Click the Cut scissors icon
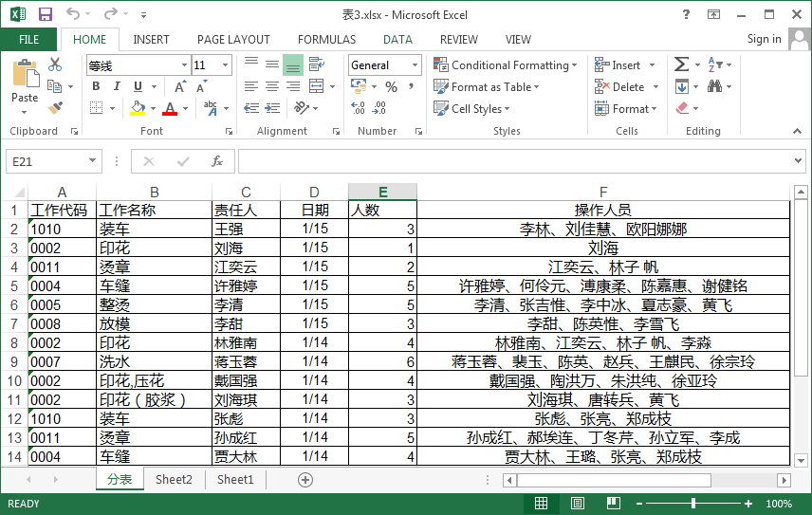This screenshot has height=515, width=812. click(55, 64)
